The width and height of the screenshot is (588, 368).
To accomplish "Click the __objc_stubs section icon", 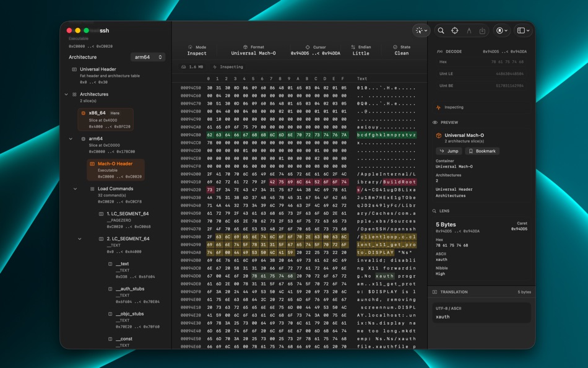I will [110, 314].
